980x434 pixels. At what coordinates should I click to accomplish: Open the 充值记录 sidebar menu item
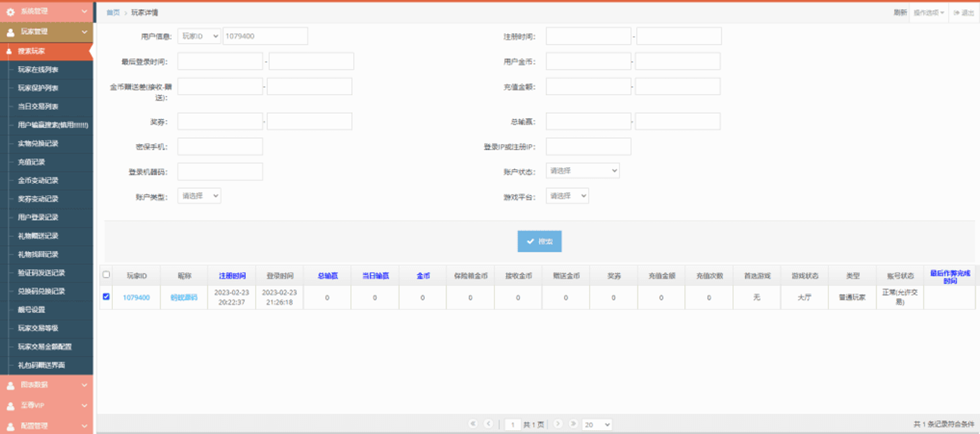pyautogui.click(x=31, y=162)
